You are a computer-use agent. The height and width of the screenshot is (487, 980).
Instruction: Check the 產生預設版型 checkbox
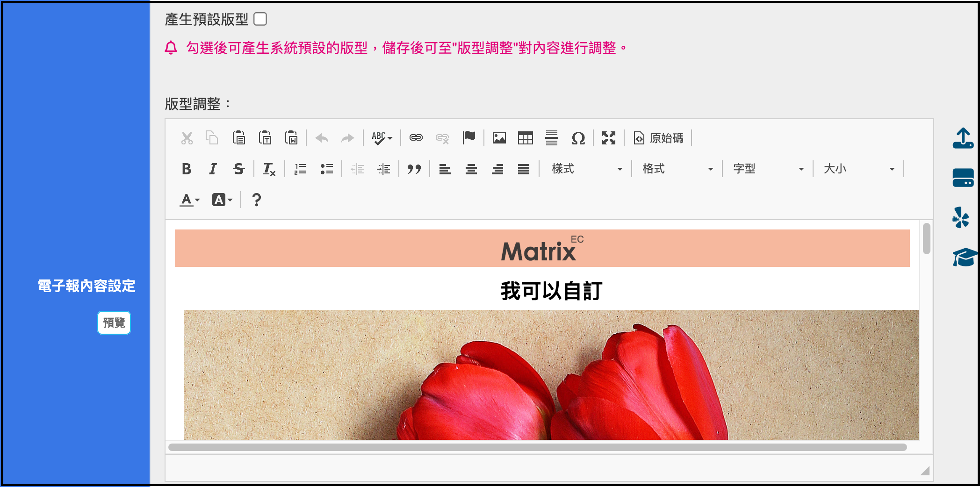pyautogui.click(x=260, y=19)
